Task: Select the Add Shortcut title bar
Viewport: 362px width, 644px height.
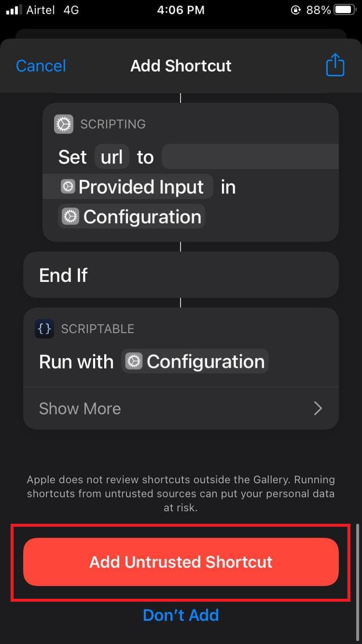Action: click(x=181, y=65)
